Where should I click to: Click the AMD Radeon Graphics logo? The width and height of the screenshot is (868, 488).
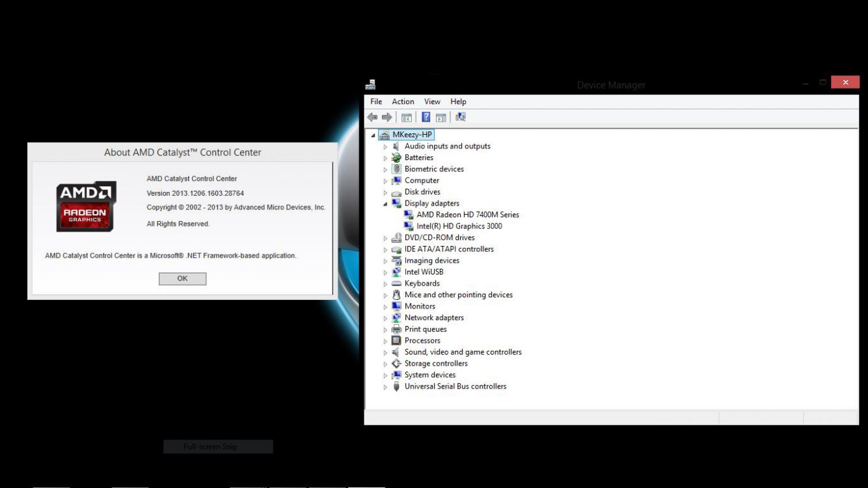click(x=87, y=206)
